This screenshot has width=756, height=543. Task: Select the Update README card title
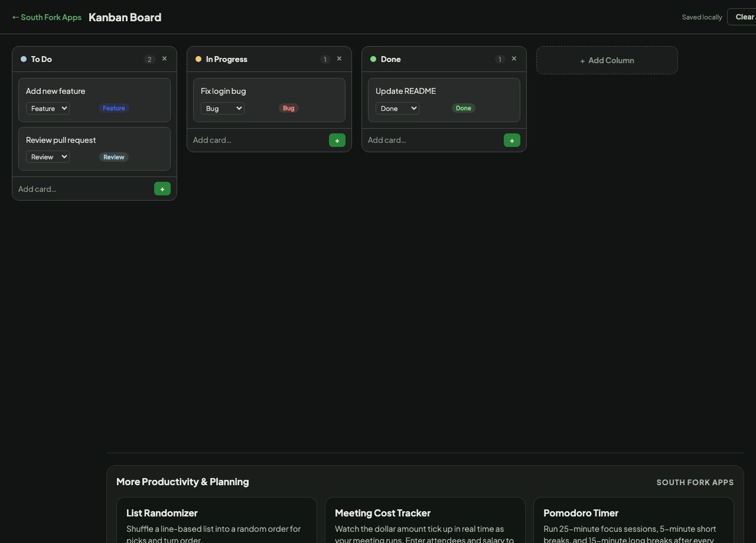406,91
